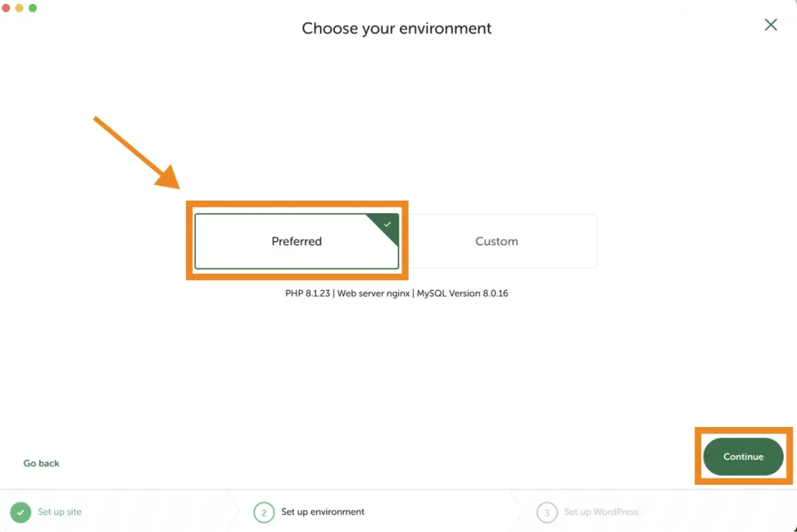797x532 pixels.
Task: Click the number 3 step circle
Action: tap(547, 512)
